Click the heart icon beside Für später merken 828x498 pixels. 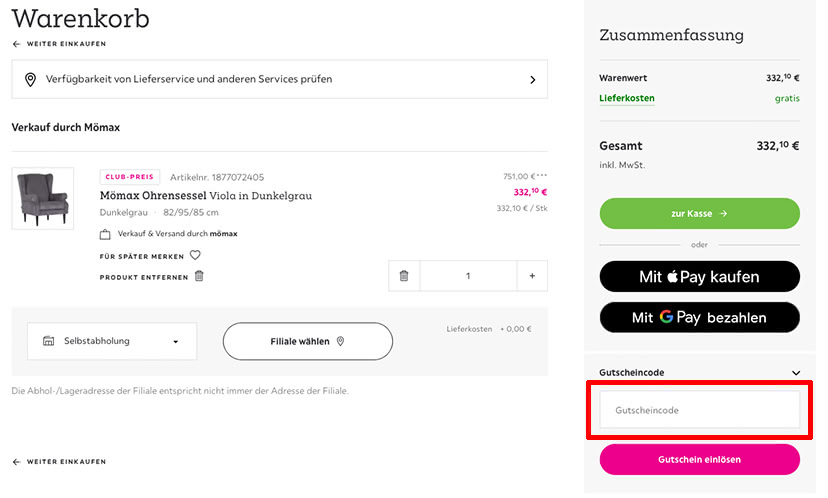click(x=195, y=255)
